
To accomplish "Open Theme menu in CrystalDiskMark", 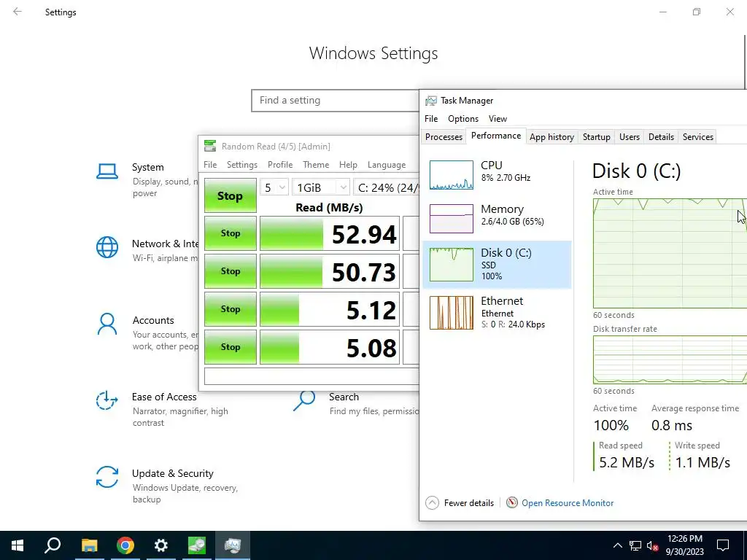I will (x=316, y=164).
